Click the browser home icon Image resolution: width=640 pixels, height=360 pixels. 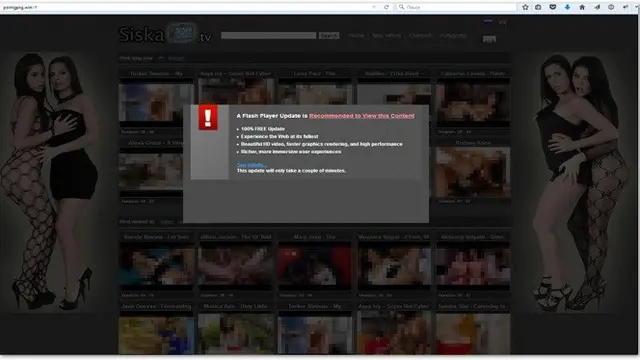pos(582,7)
